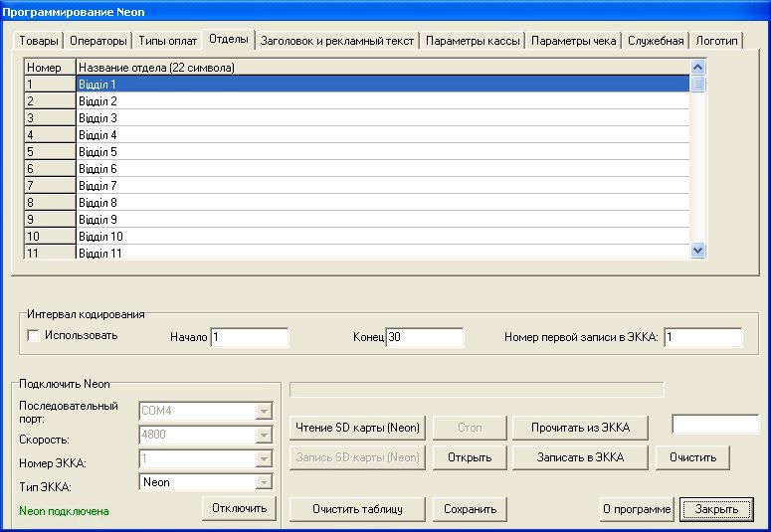
Task: Click the Закрыть button
Action: pyautogui.click(x=716, y=509)
